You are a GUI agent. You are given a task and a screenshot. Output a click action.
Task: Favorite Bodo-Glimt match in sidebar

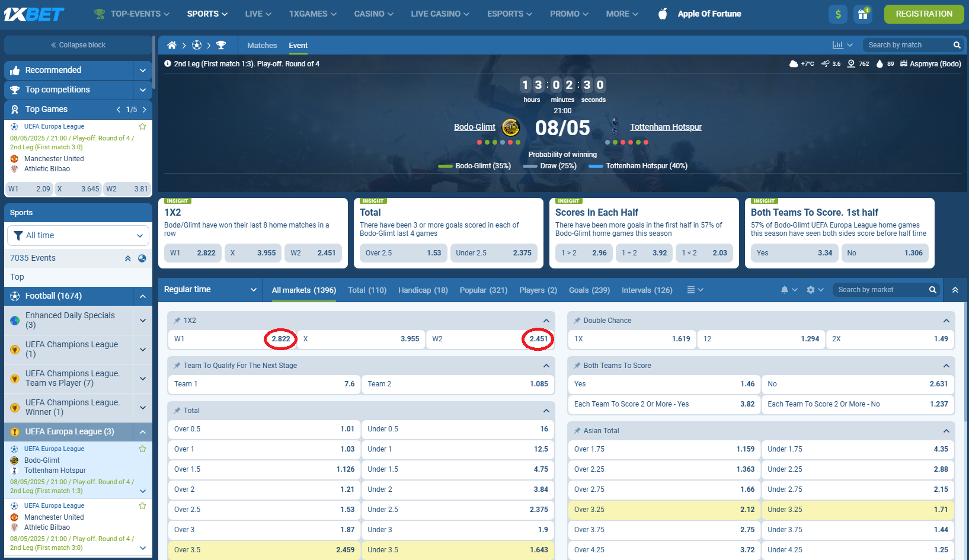(142, 449)
